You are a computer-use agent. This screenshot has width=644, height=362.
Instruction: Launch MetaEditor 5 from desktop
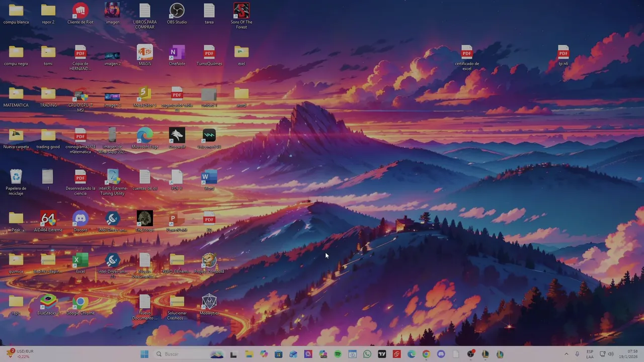pos(145,97)
